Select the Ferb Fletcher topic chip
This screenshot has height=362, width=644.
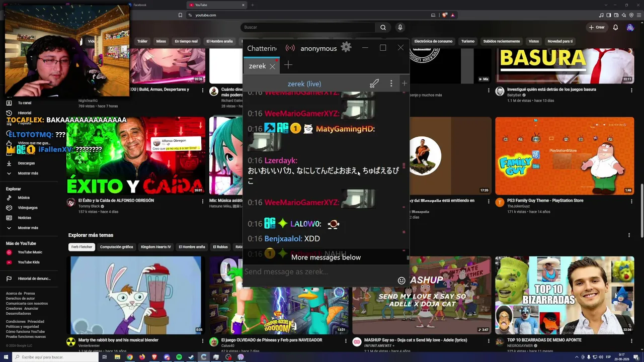pos(82,247)
